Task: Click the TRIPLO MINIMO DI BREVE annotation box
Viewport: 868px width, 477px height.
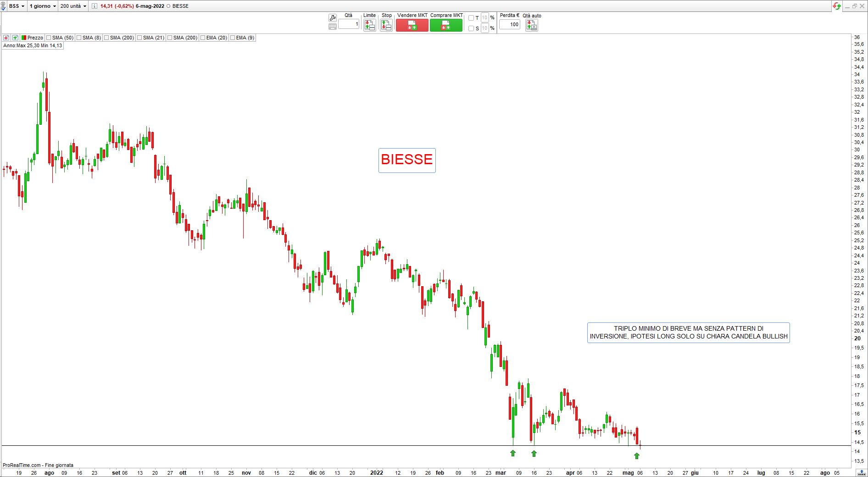Action: (689, 333)
